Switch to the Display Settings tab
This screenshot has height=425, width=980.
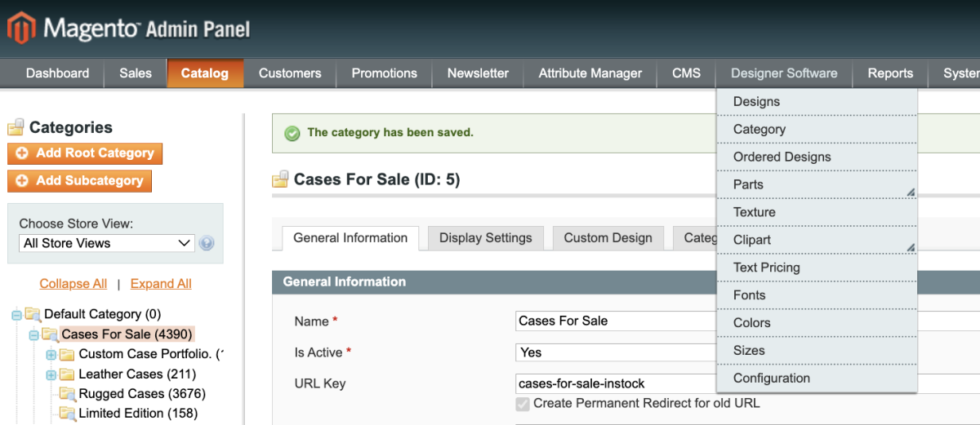tap(485, 238)
